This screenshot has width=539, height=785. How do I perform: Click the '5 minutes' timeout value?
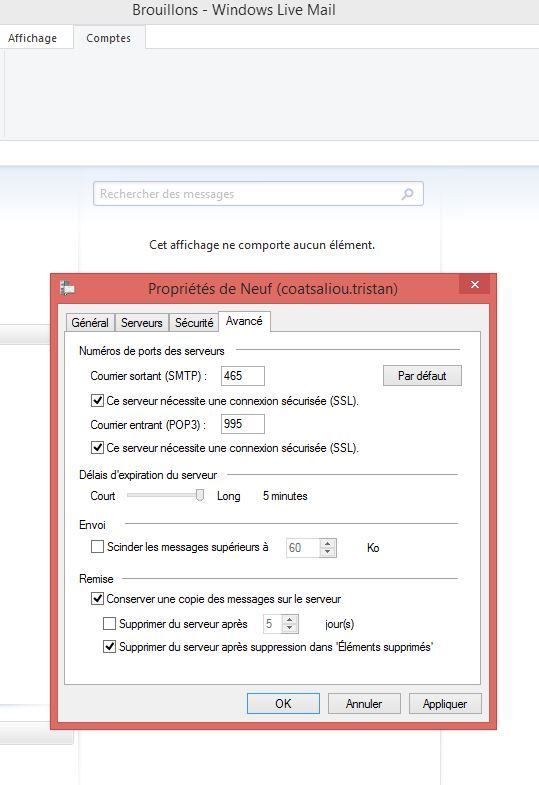pyautogui.click(x=285, y=496)
